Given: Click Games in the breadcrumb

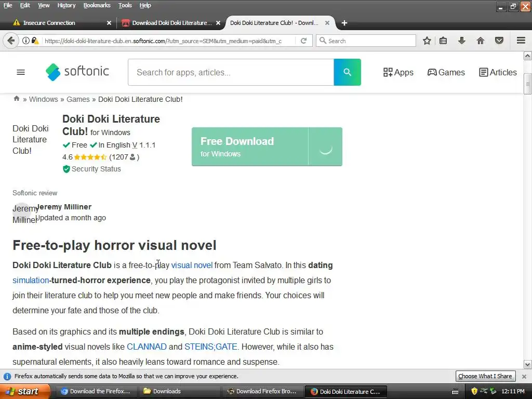Looking at the screenshot, I should tap(78, 99).
